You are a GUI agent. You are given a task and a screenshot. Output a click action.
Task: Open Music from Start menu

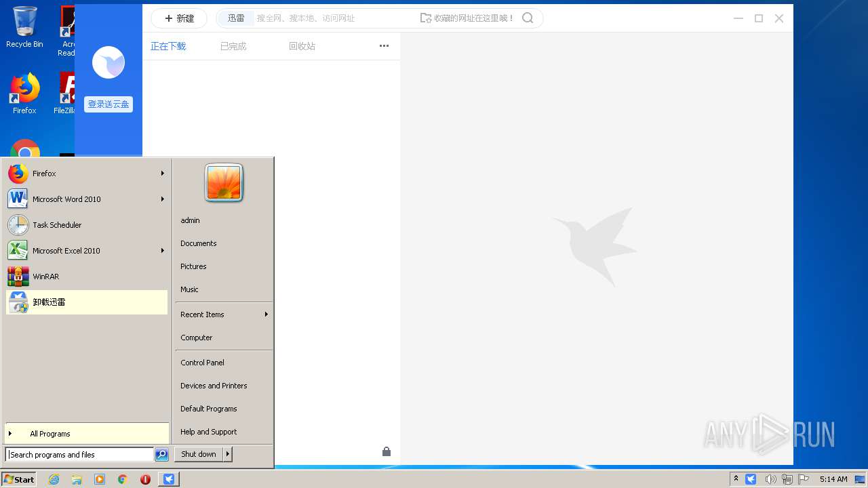224,289
